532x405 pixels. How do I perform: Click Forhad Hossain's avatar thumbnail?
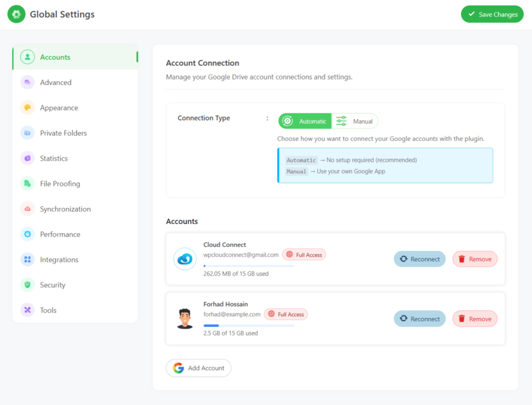[184, 319]
